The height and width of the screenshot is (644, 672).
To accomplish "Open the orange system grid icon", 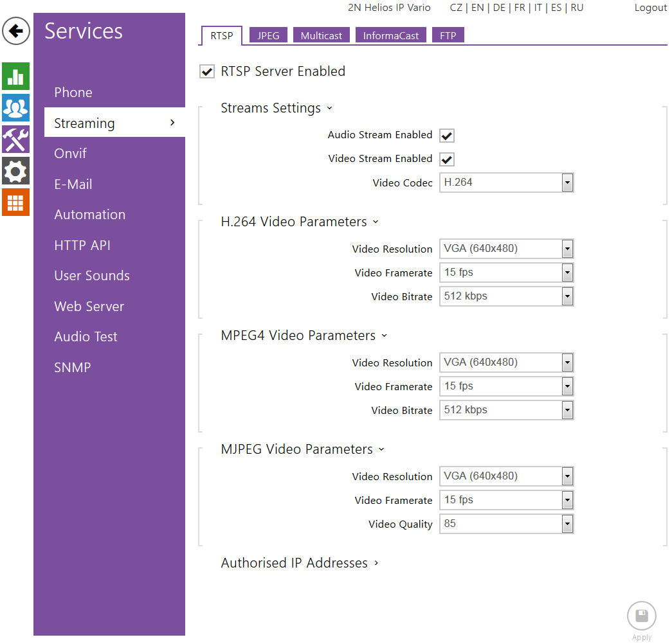I will [15, 202].
